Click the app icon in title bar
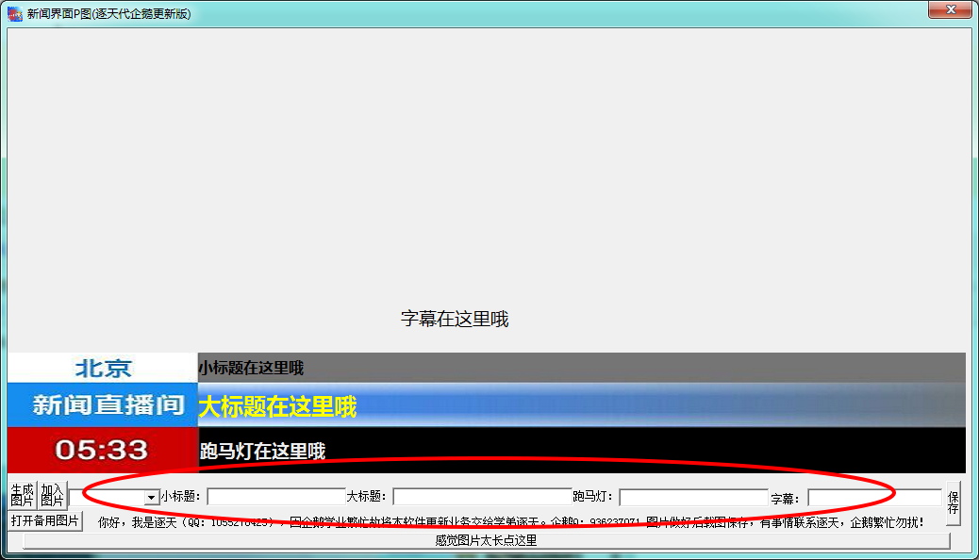 click(x=15, y=14)
